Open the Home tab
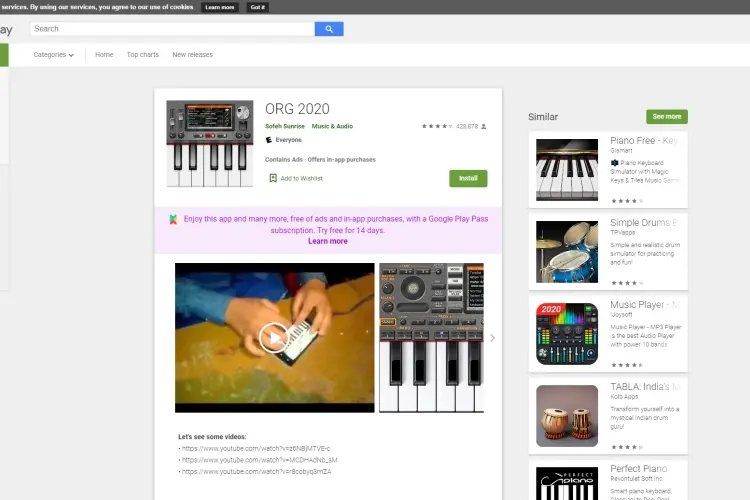The image size is (750, 500). pyautogui.click(x=104, y=55)
